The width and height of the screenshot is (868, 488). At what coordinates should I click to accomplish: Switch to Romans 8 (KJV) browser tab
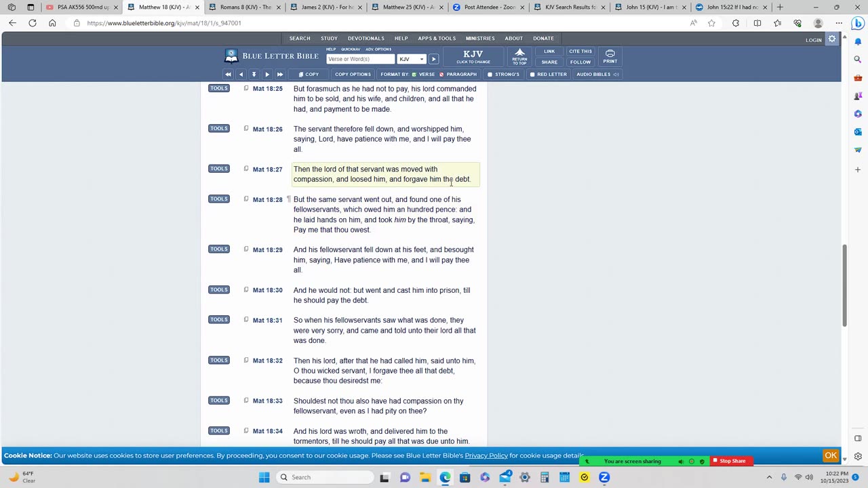(242, 7)
